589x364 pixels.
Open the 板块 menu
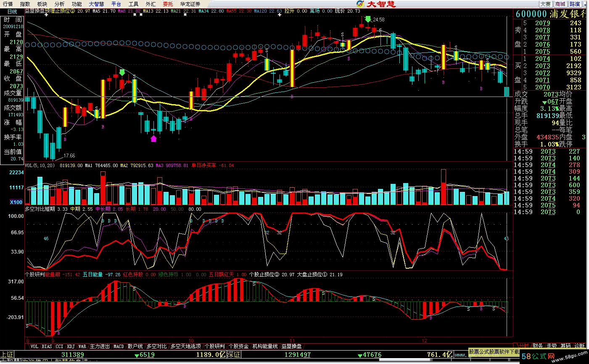pyautogui.click(x=42, y=4)
